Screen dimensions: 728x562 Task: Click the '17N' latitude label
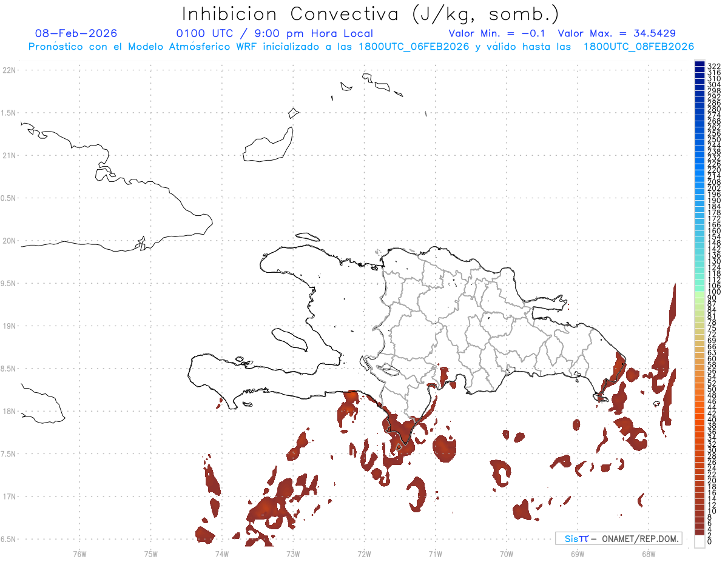9,497
